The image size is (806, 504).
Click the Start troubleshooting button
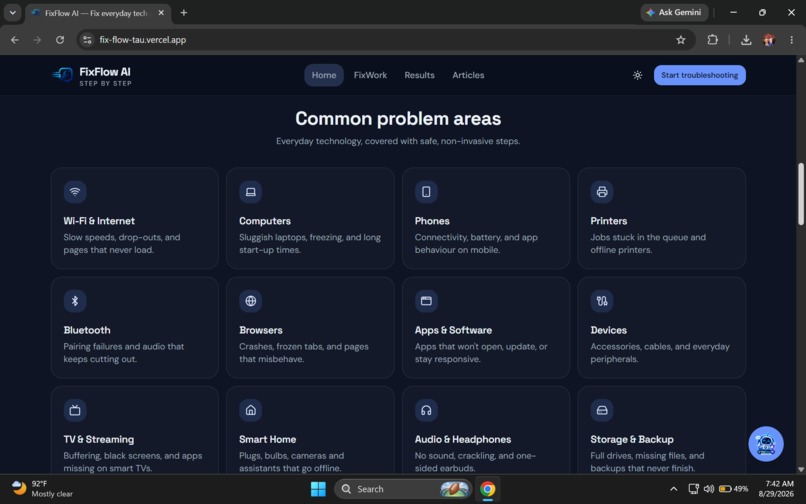(x=700, y=75)
